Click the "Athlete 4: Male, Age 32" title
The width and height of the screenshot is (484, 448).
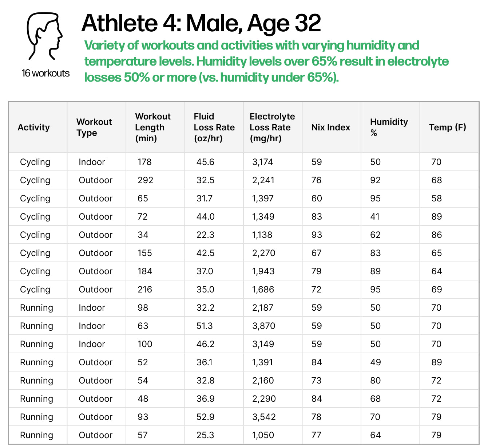click(x=201, y=23)
